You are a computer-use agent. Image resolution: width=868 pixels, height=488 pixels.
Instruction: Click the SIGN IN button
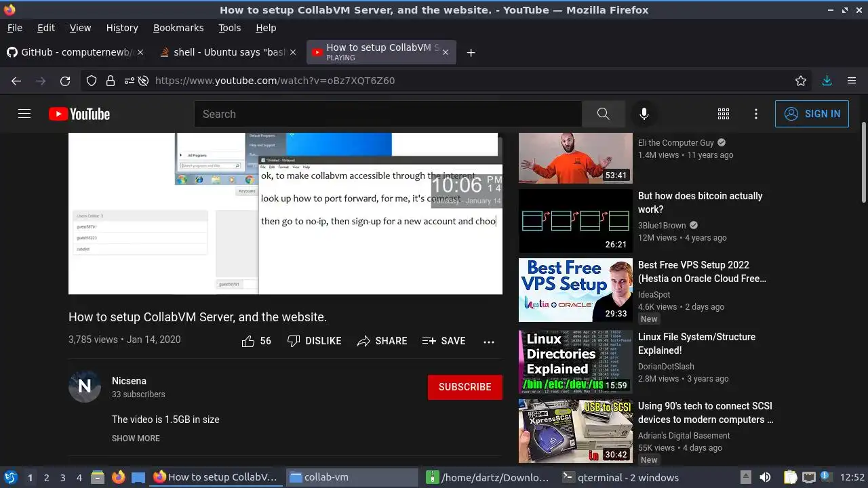tap(812, 114)
